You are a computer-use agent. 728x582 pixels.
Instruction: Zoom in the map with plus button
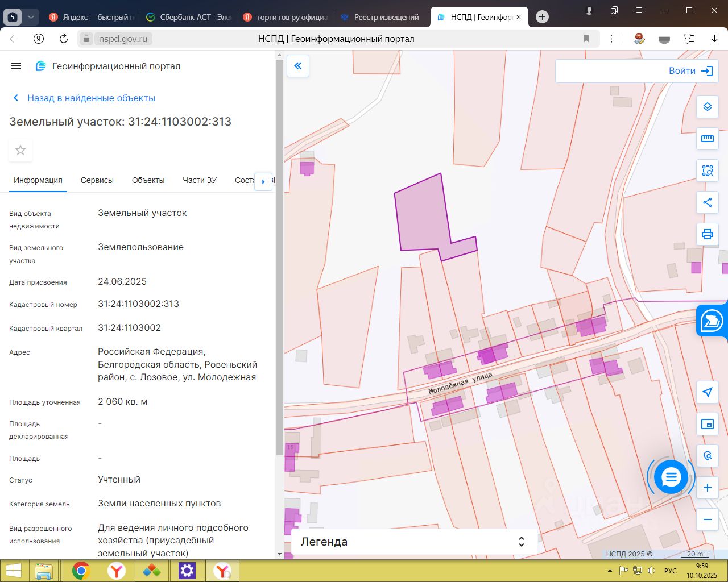coord(708,488)
